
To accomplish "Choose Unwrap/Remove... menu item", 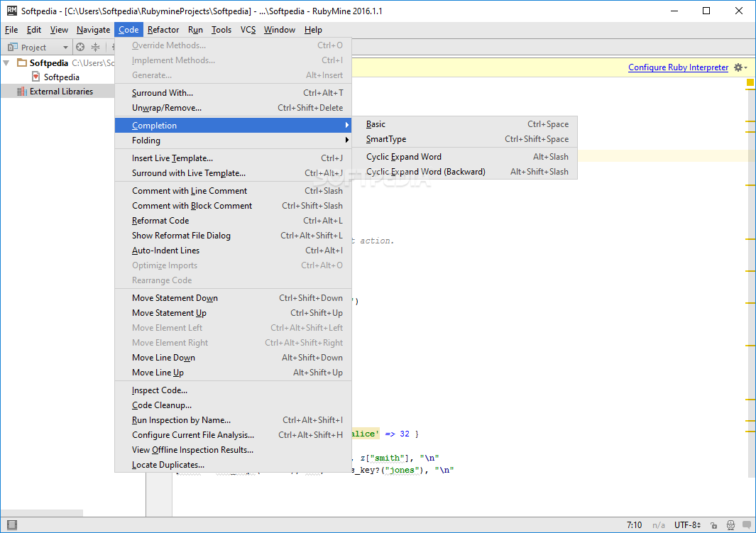I will coord(233,108).
